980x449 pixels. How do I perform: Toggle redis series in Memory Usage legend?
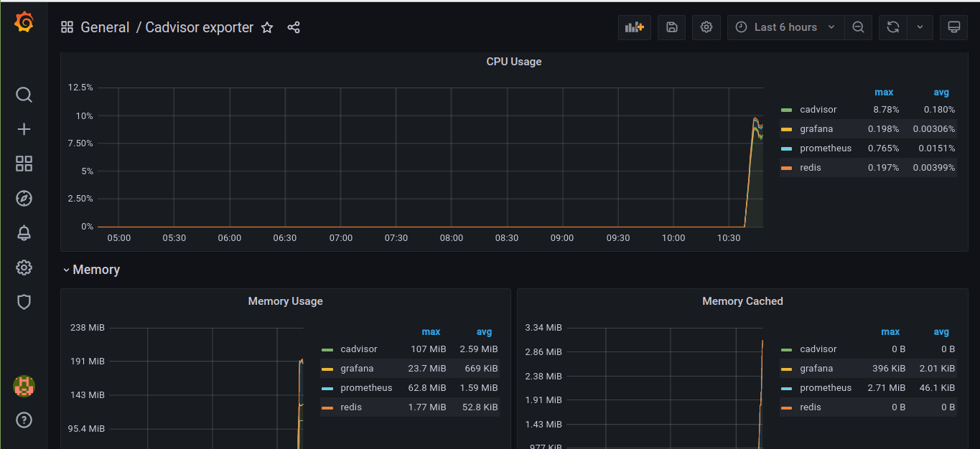tap(351, 407)
